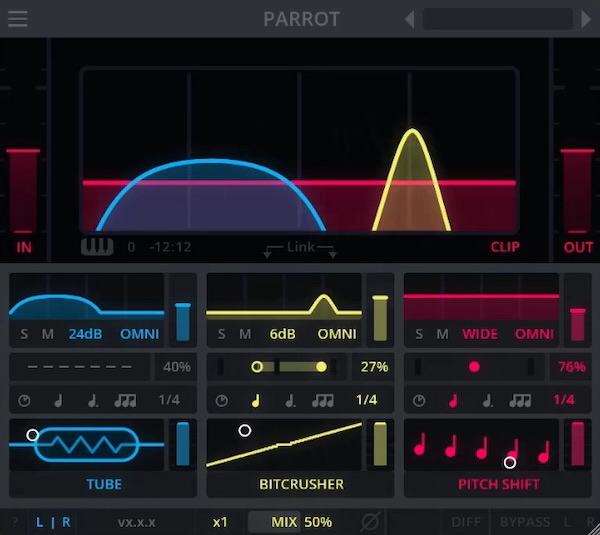
Task: Click the blue band 40% value
Action: (x=176, y=367)
